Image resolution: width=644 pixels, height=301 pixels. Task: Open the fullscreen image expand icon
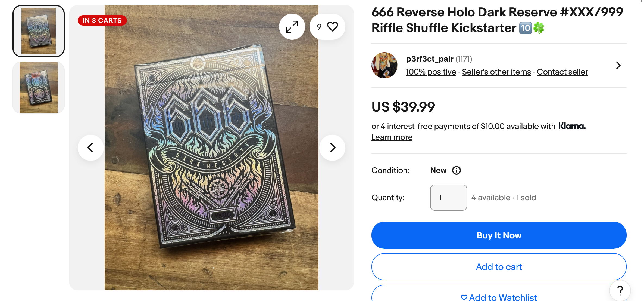point(292,27)
